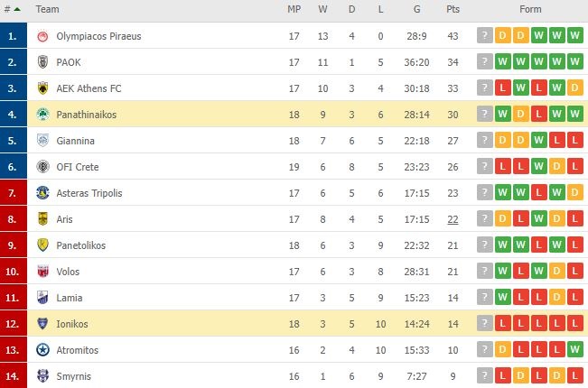Open the Giannina team link
Screen dimensions: 588x388
pos(75,141)
